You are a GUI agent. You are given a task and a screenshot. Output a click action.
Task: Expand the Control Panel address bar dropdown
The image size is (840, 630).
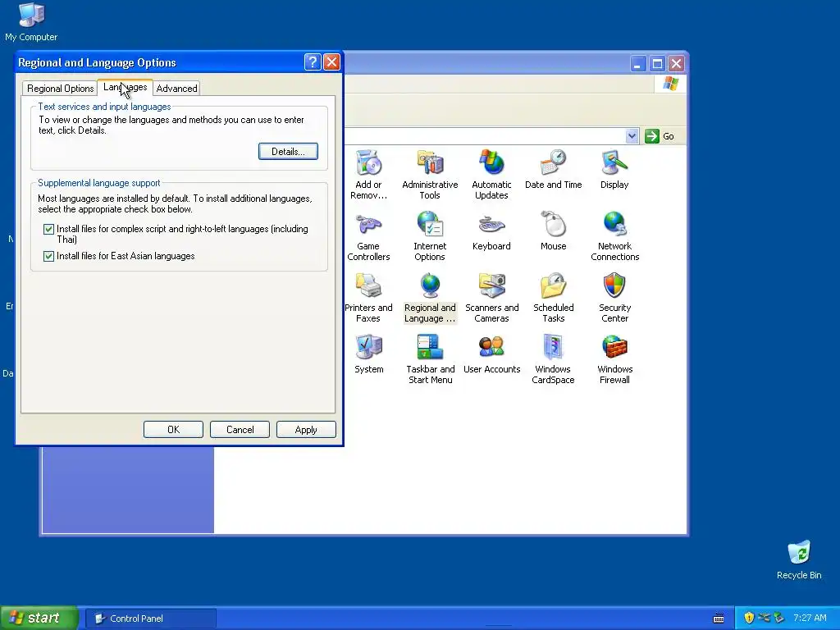[x=632, y=136]
